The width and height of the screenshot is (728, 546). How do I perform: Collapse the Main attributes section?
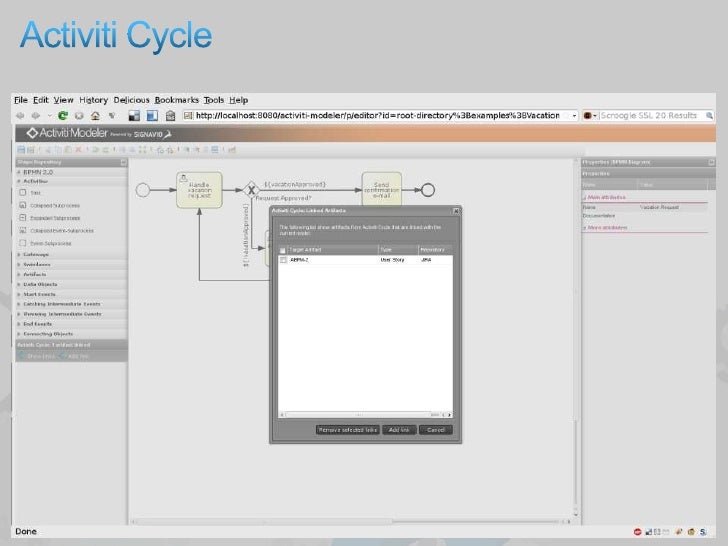pos(585,198)
